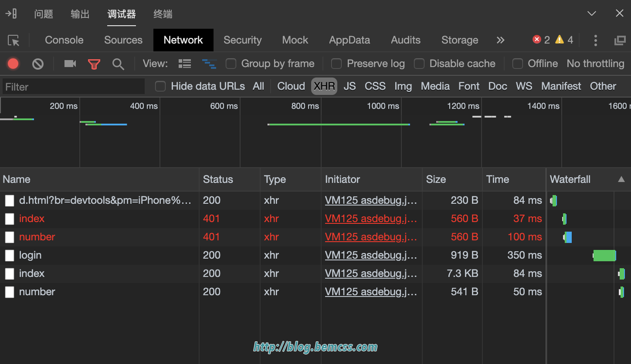Open the network search magnifier
The height and width of the screenshot is (364, 631).
click(x=118, y=64)
